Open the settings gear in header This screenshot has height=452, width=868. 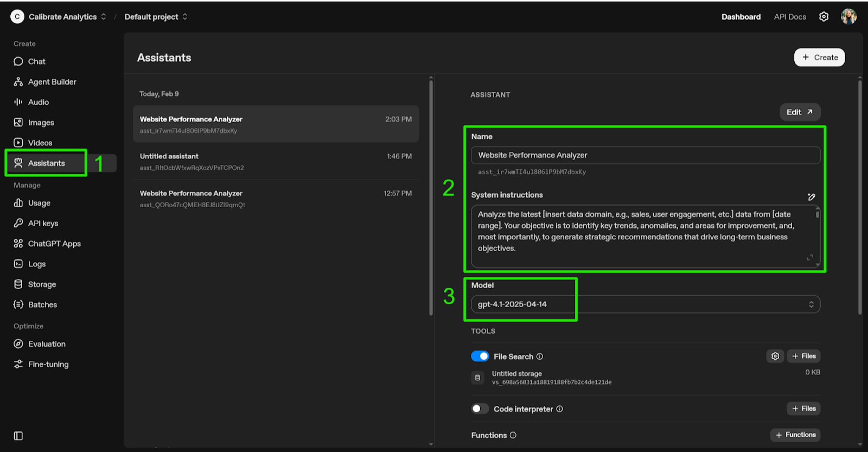point(824,17)
